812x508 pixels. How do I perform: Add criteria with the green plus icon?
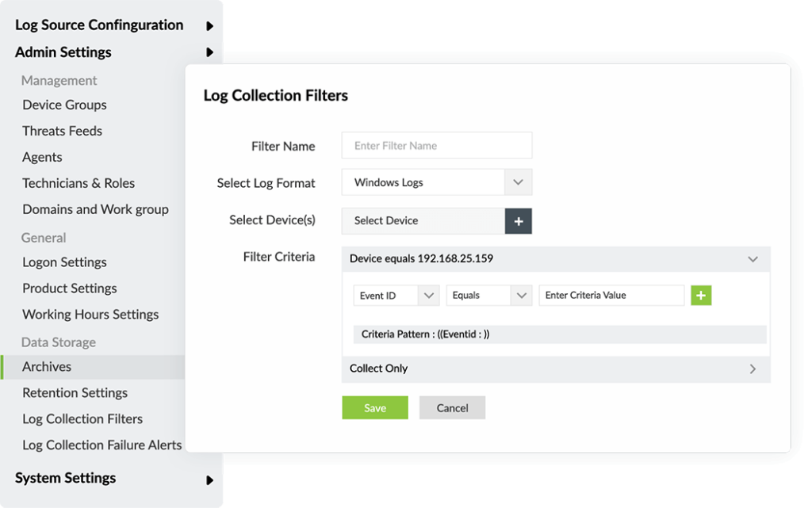(701, 296)
